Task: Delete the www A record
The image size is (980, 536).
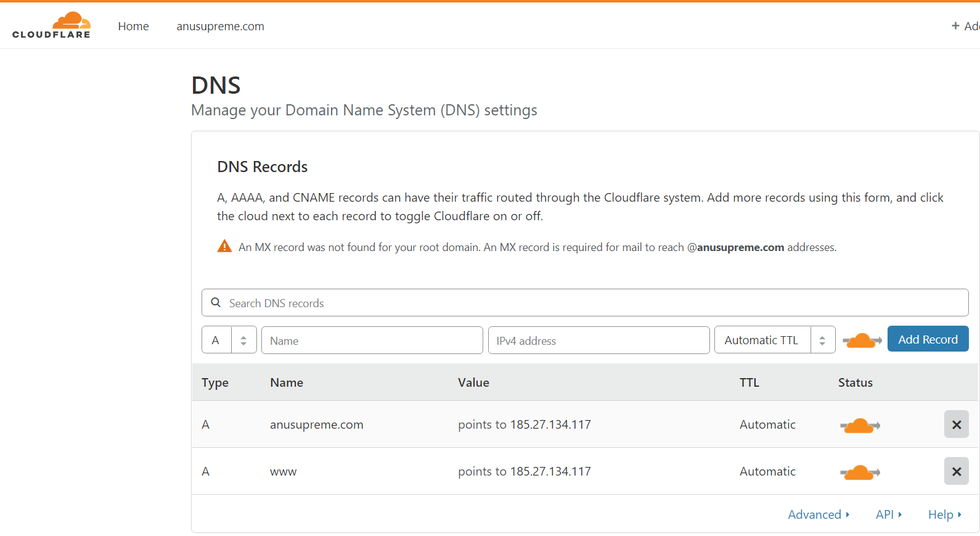Action: coord(956,471)
